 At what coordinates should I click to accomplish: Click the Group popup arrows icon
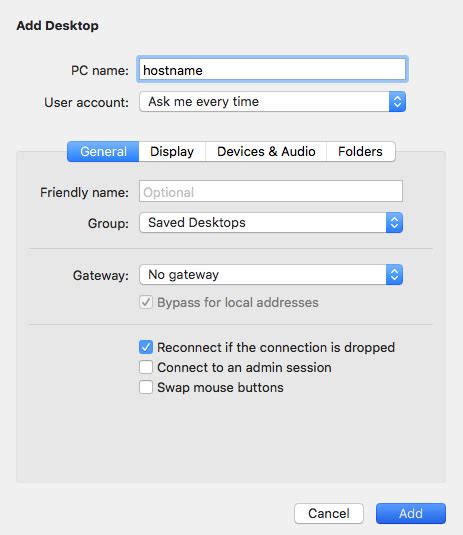point(394,223)
